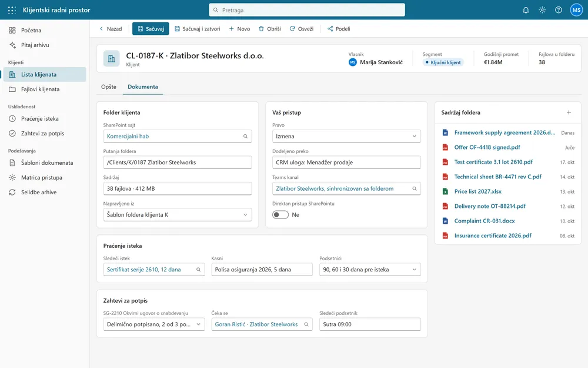Expand the Podsetnici dropdown
The width and height of the screenshot is (588, 368).
(370, 270)
